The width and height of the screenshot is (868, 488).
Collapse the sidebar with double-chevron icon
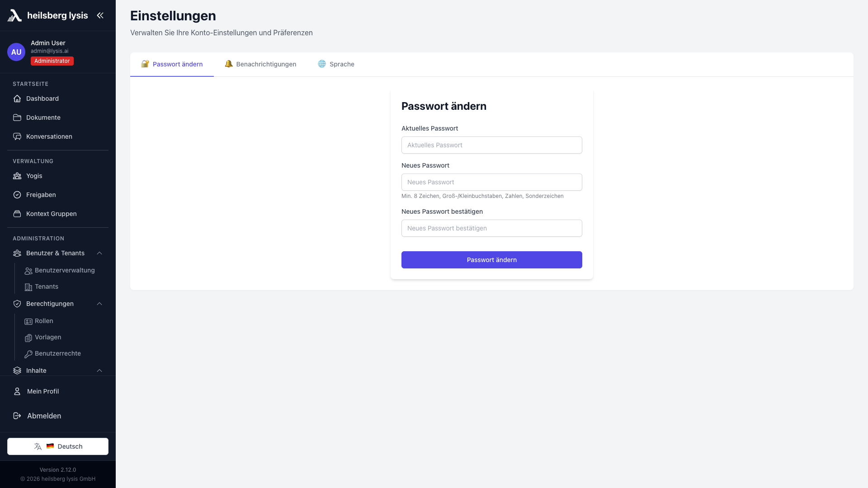[x=100, y=15]
